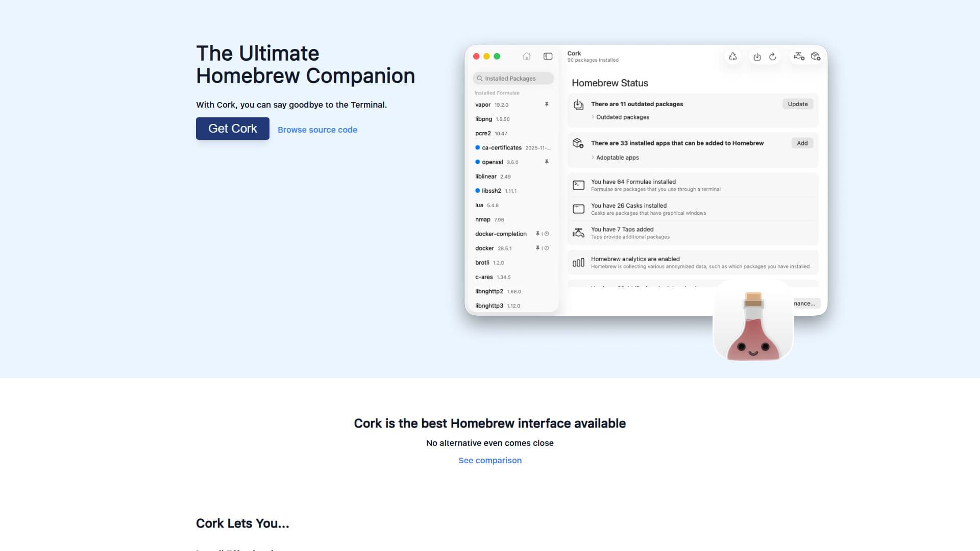Click the outdated packages box-arrow icon
The image size is (980, 551).
pyautogui.click(x=578, y=105)
